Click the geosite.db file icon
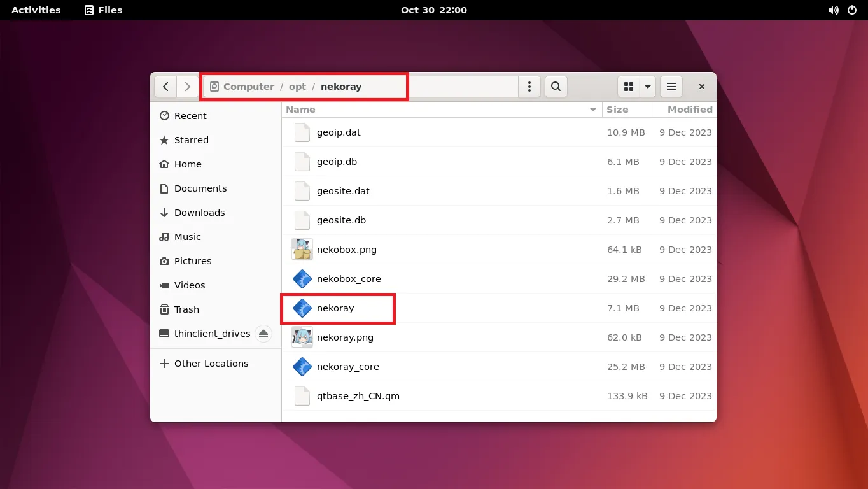 (302, 220)
